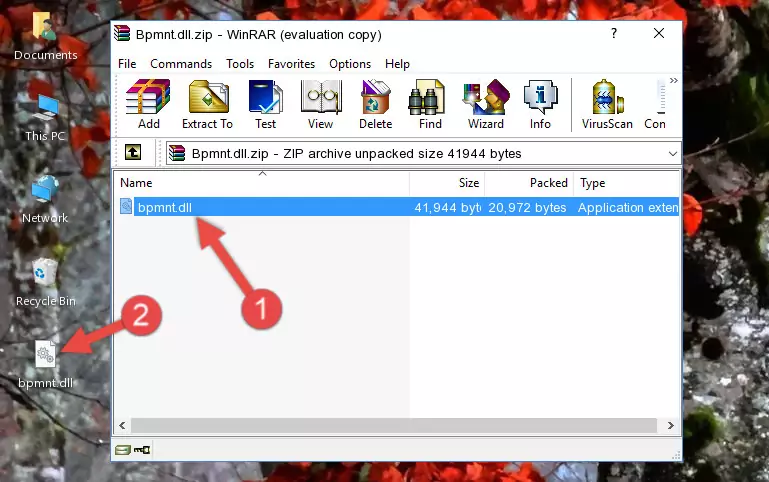Open the Help menu

click(x=397, y=64)
